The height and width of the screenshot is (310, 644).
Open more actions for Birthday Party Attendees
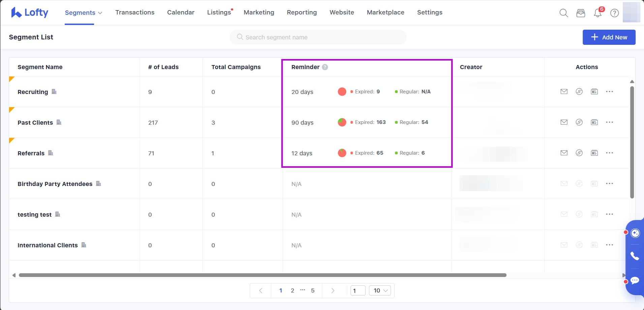609,184
